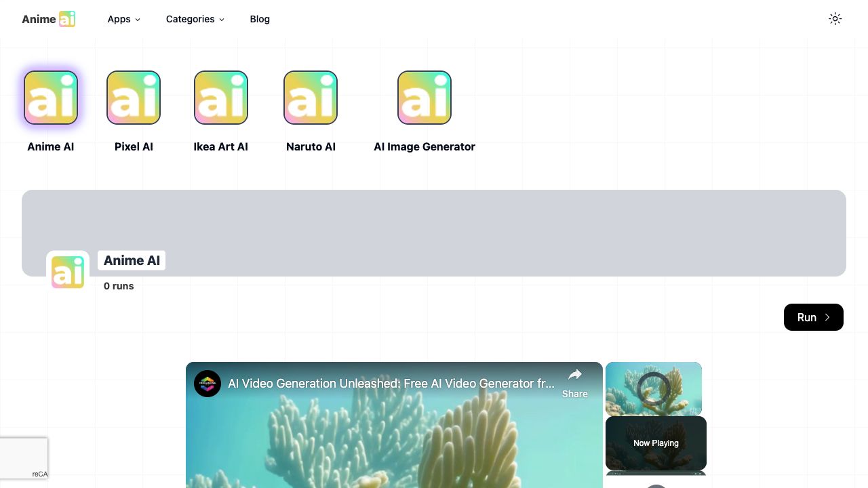Open the video title link
Viewport: 868px width, 488px height.
click(391, 384)
